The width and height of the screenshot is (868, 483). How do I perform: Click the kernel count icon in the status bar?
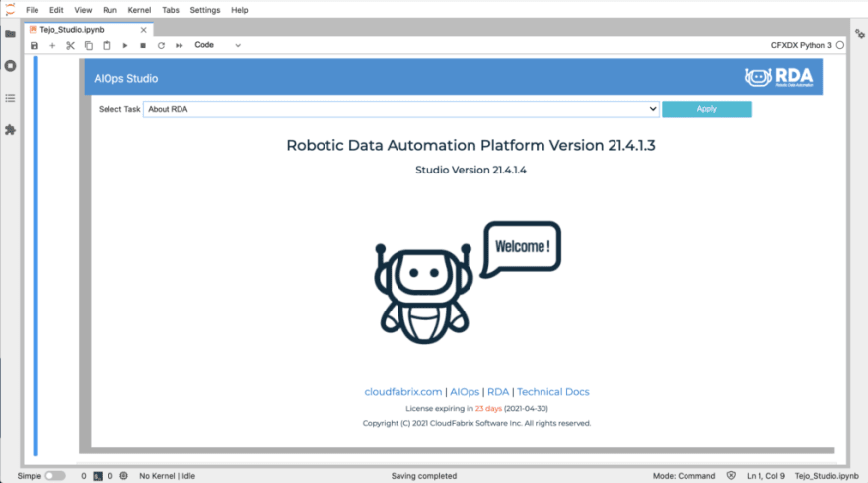click(123, 476)
